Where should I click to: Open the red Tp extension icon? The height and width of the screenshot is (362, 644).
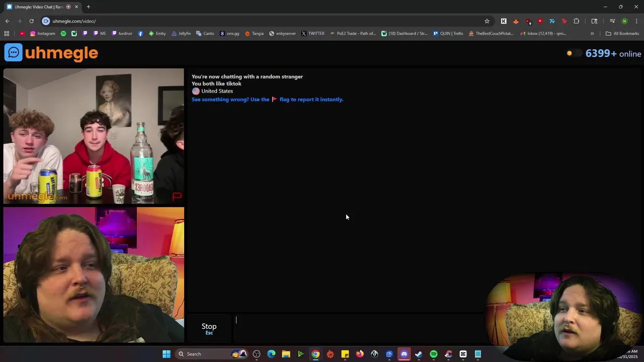(564, 21)
